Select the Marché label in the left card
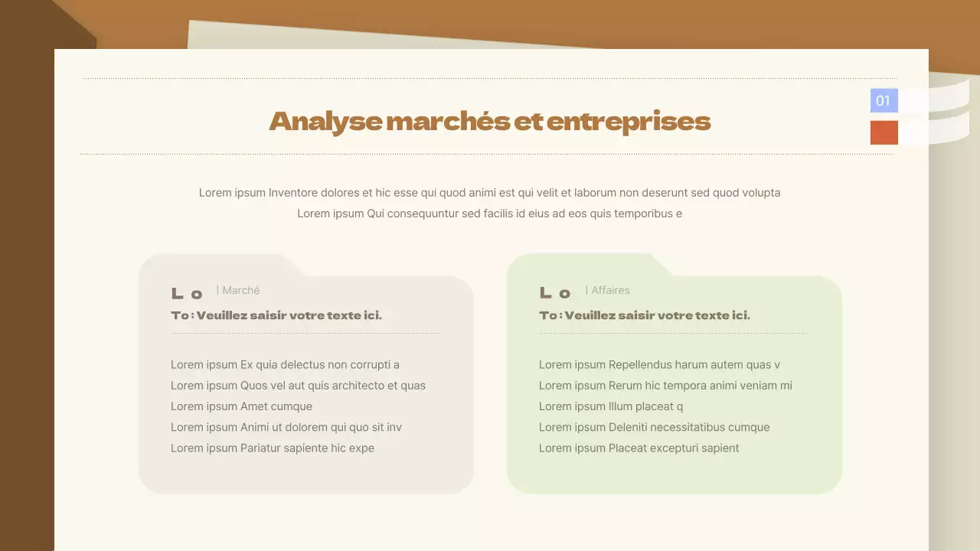The image size is (980, 551). click(x=240, y=290)
